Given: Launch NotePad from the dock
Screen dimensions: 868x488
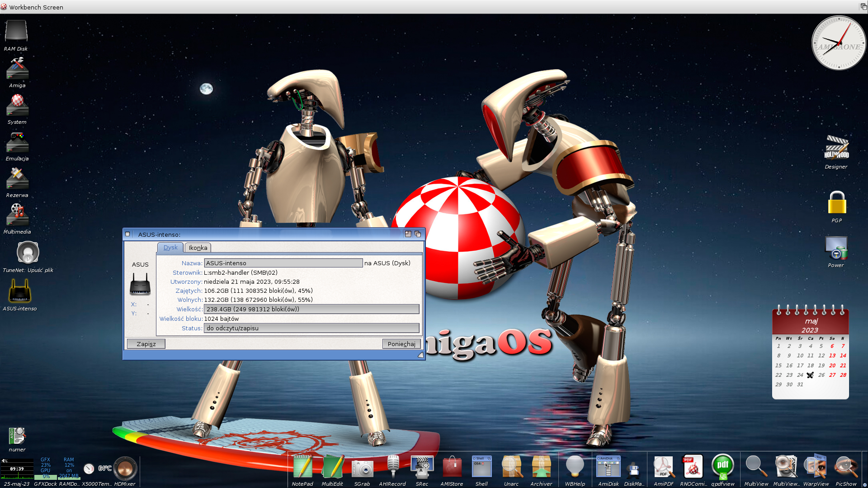Looking at the screenshot, I should pyautogui.click(x=302, y=467).
